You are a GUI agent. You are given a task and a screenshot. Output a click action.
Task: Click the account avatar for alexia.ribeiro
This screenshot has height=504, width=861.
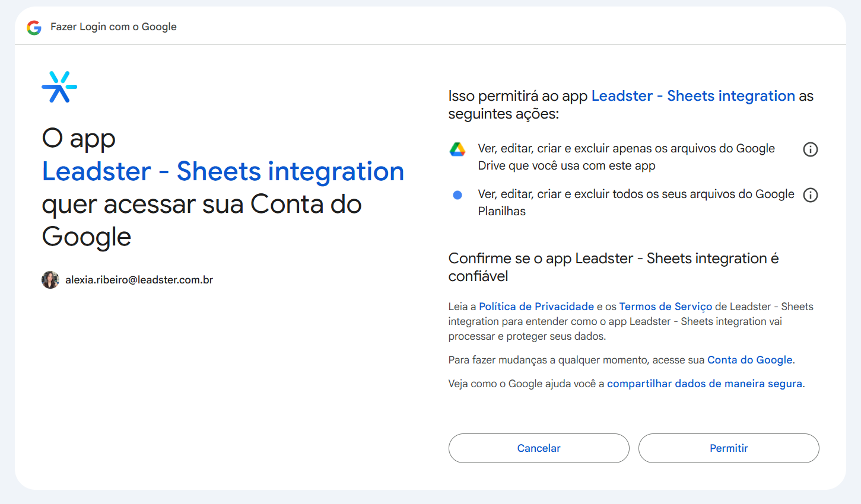pyautogui.click(x=50, y=280)
